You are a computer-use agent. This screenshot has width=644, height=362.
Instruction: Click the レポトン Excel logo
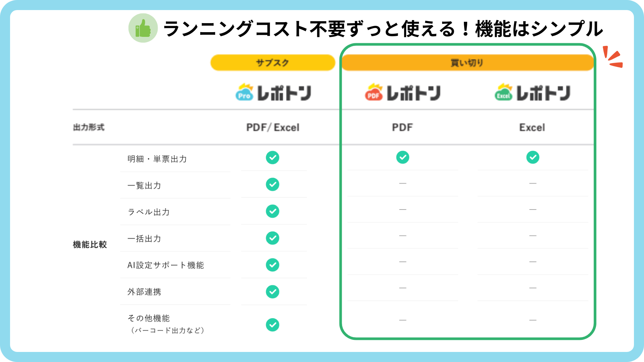click(x=533, y=93)
